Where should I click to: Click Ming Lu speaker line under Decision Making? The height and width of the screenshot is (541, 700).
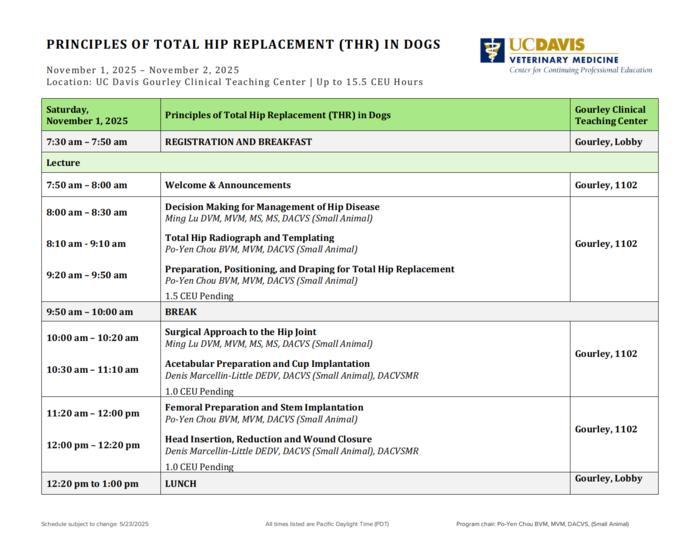coord(269,218)
